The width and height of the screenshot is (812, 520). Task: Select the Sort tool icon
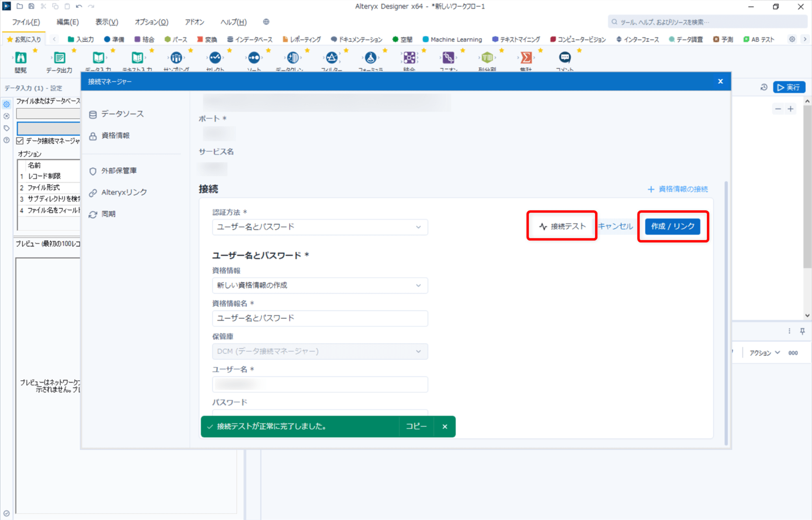point(254,58)
